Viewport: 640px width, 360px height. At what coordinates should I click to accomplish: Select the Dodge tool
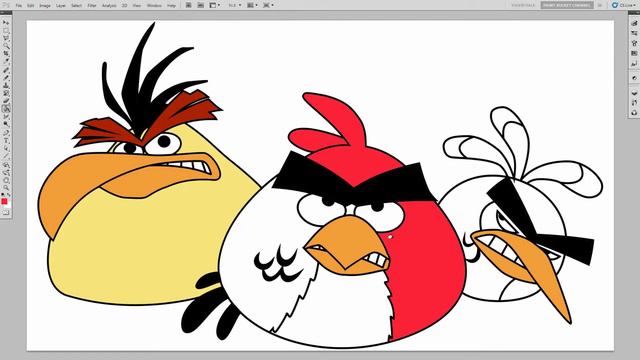(6, 124)
